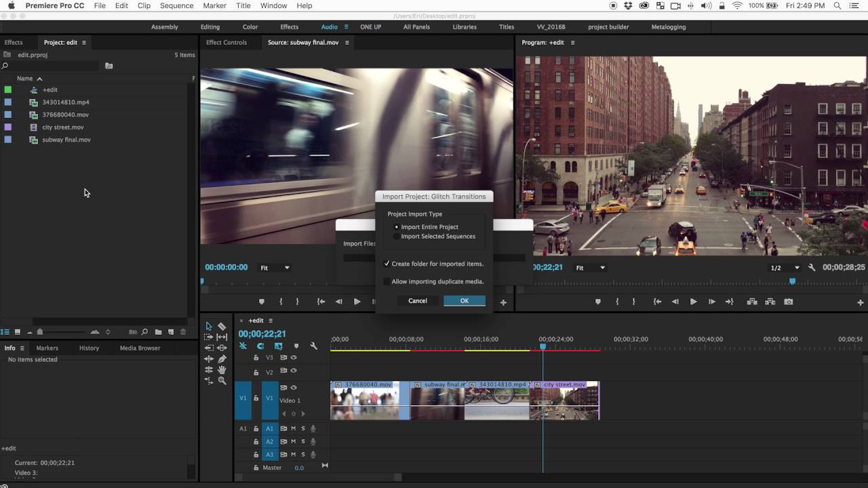The image size is (868, 488).
Task: Select the Selection arrow tool
Action: point(209,326)
